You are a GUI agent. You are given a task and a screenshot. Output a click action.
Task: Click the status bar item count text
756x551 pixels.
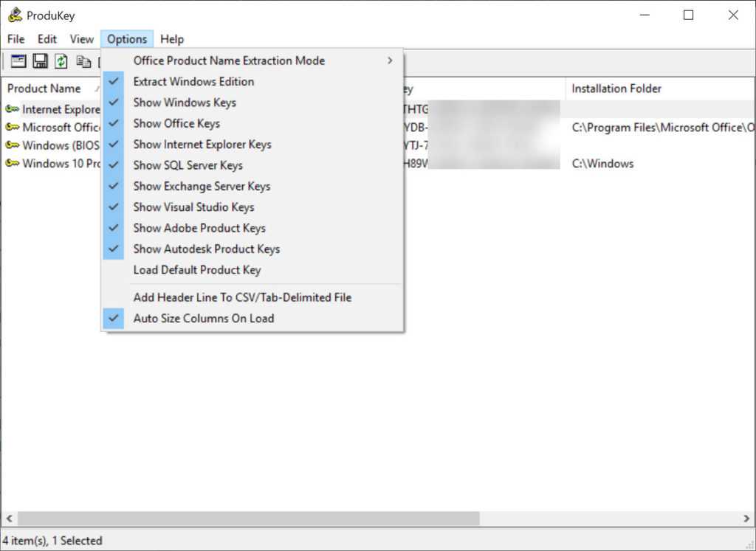pyautogui.click(x=52, y=541)
